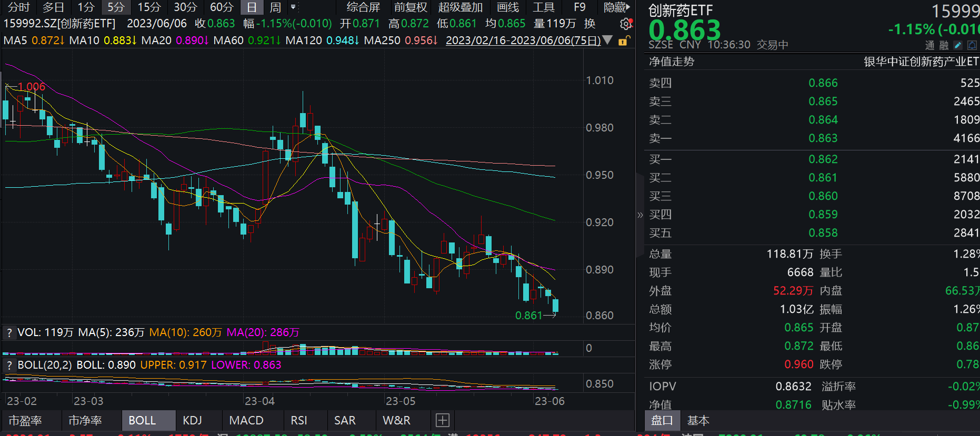The width and height of the screenshot is (980, 436).
Task: Expand date range dropdown triangle
Action: pyautogui.click(x=607, y=40)
